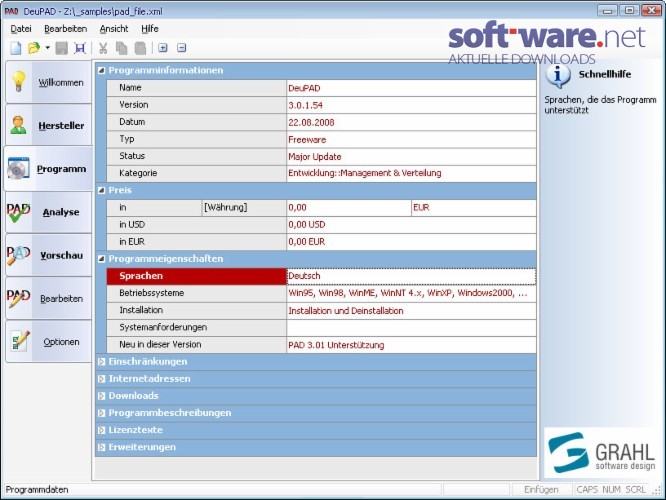666x500 pixels.
Task: Switch to the Vorschau sidebar tab label
Action: point(62,255)
